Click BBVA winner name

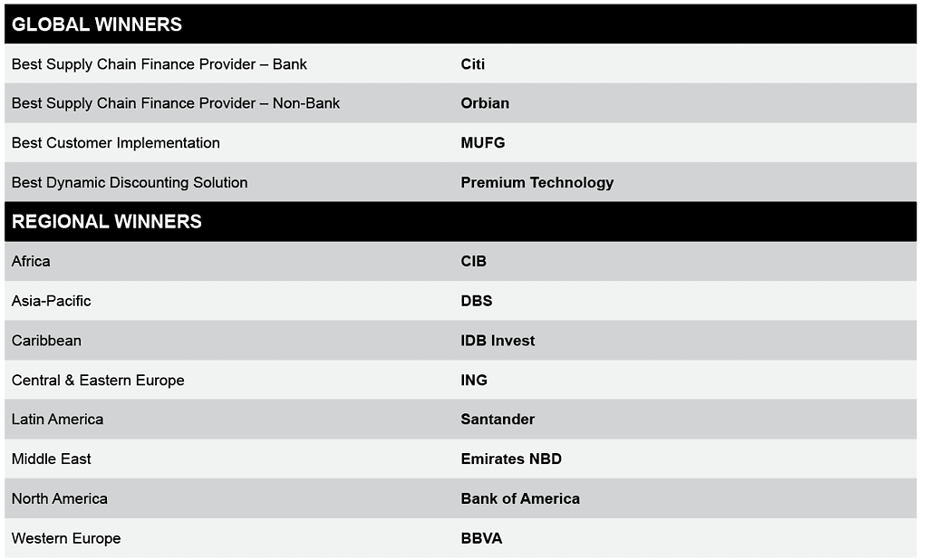(x=481, y=538)
